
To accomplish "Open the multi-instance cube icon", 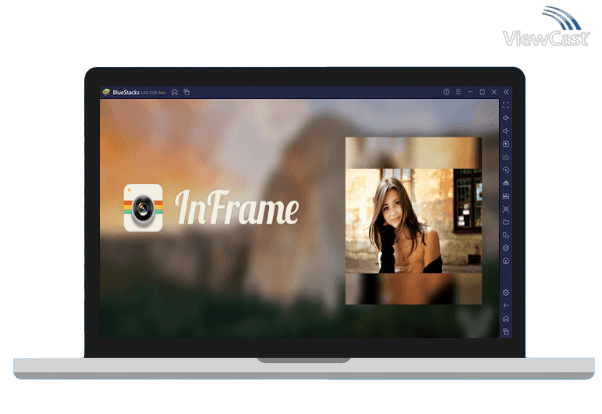I will 506,248.
